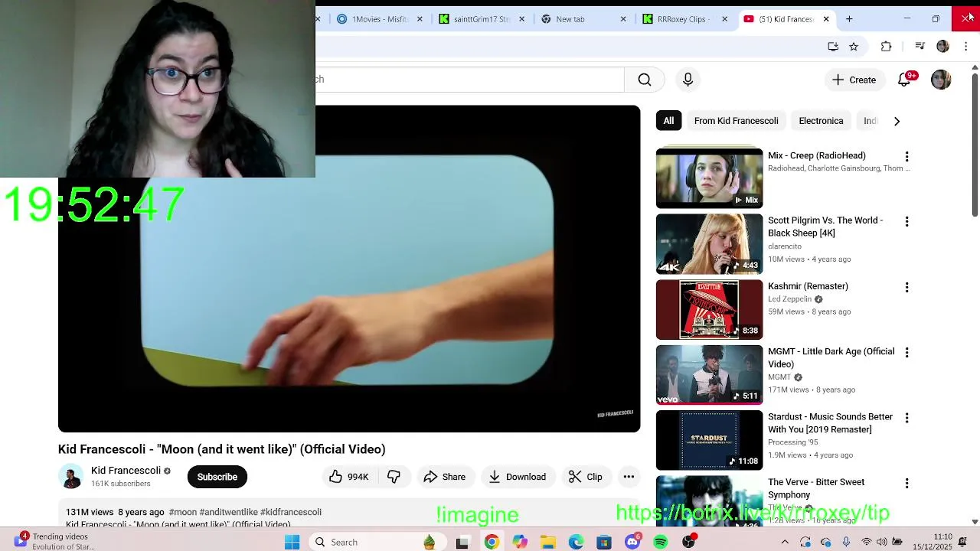
Task: Like the video showing 994K likes
Action: pyautogui.click(x=349, y=477)
